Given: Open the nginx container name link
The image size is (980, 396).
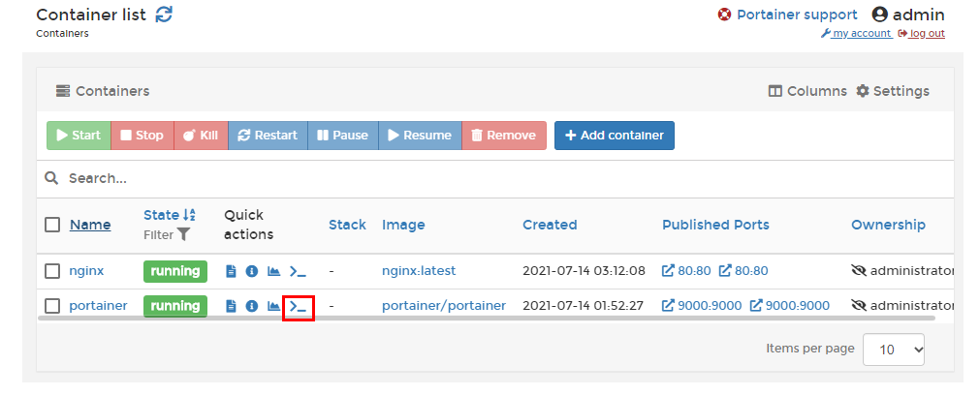Looking at the screenshot, I should tap(86, 271).
